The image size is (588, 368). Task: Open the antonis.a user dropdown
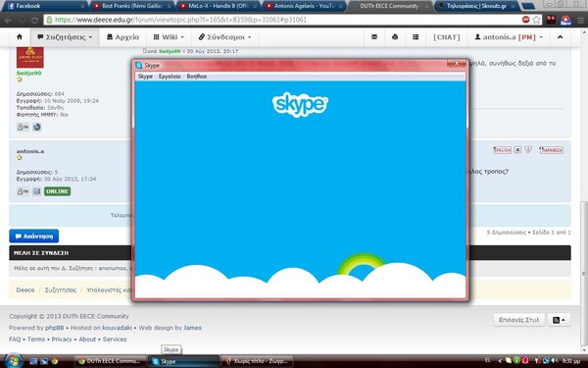(x=509, y=37)
